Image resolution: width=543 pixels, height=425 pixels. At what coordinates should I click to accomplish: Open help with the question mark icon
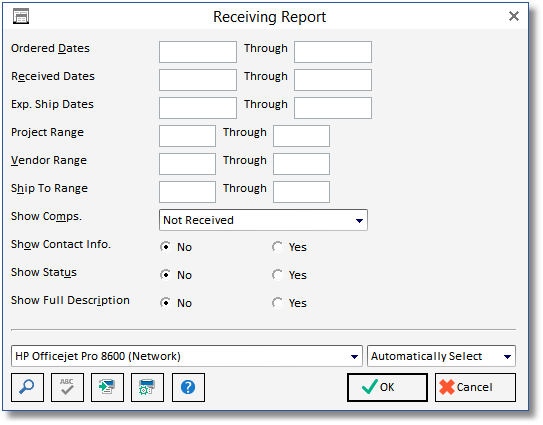(188, 387)
